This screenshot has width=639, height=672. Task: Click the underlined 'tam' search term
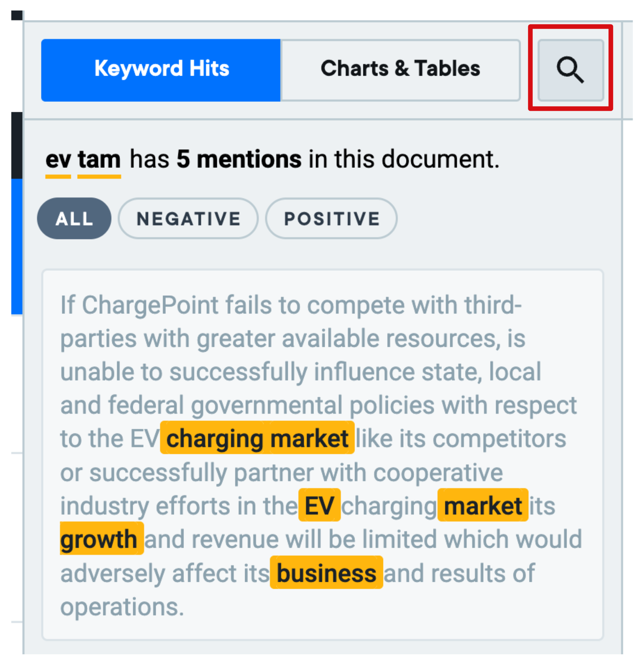click(99, 160)
